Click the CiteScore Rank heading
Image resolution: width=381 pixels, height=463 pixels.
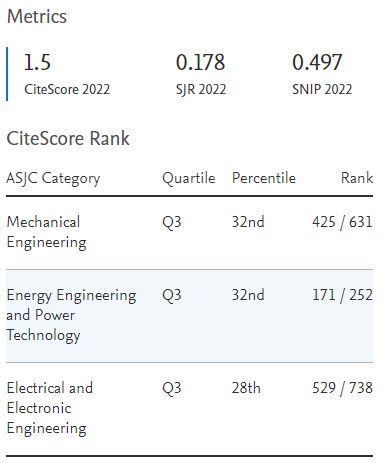pyautogui.click(x=68, y=138)
